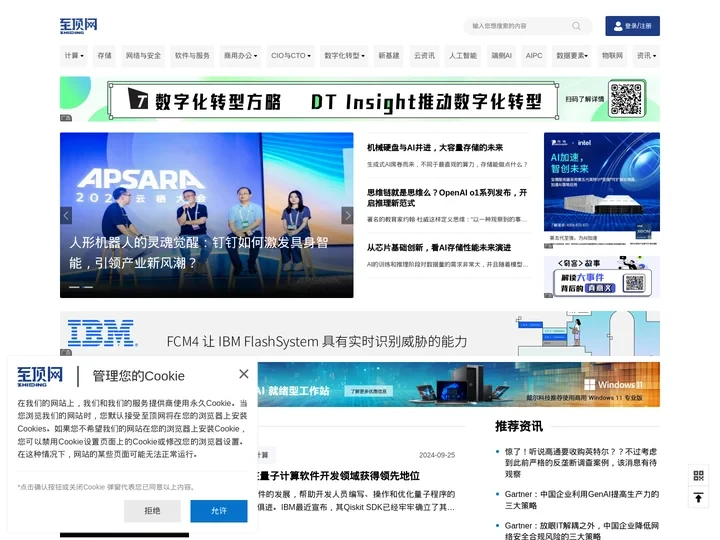720x540 pixels.
Task: Click the QR code on the top banner
Action: coord(626,99)
